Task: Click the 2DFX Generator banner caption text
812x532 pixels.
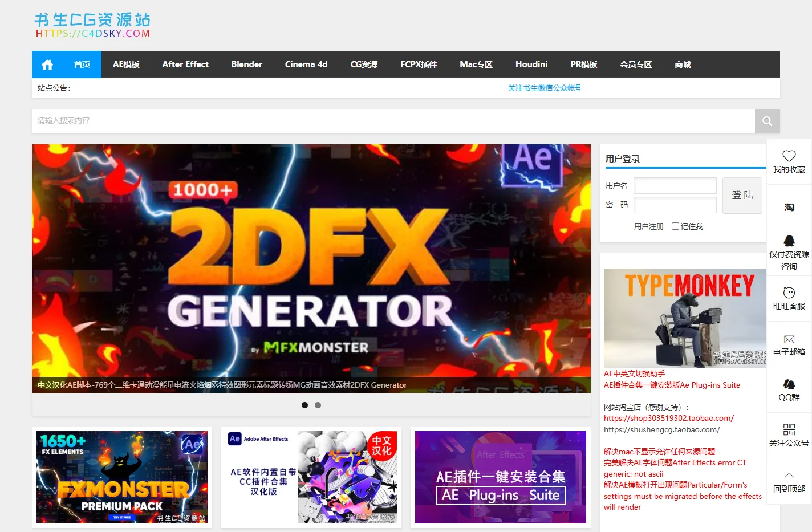Action: tap(222, 385)
